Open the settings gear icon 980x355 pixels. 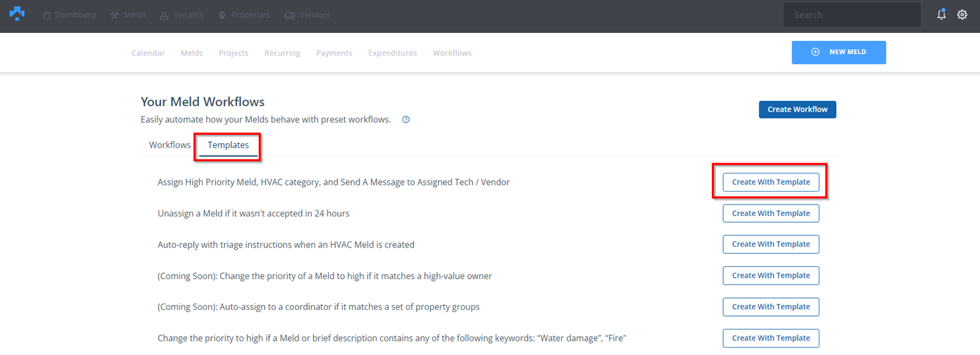962,15
